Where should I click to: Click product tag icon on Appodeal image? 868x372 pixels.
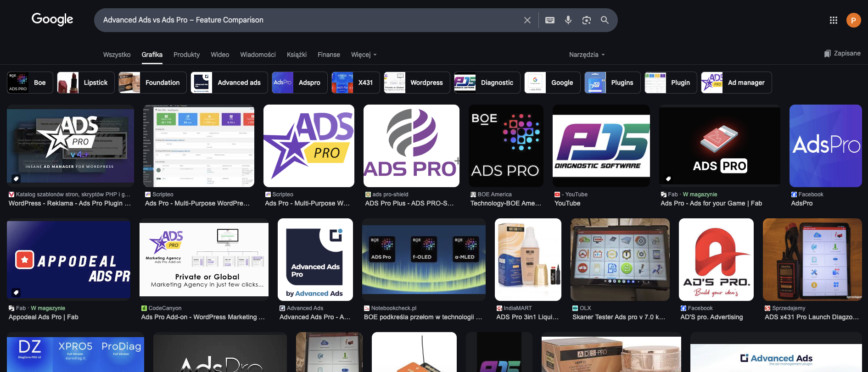pyautogui.click(x=16, y=292)
